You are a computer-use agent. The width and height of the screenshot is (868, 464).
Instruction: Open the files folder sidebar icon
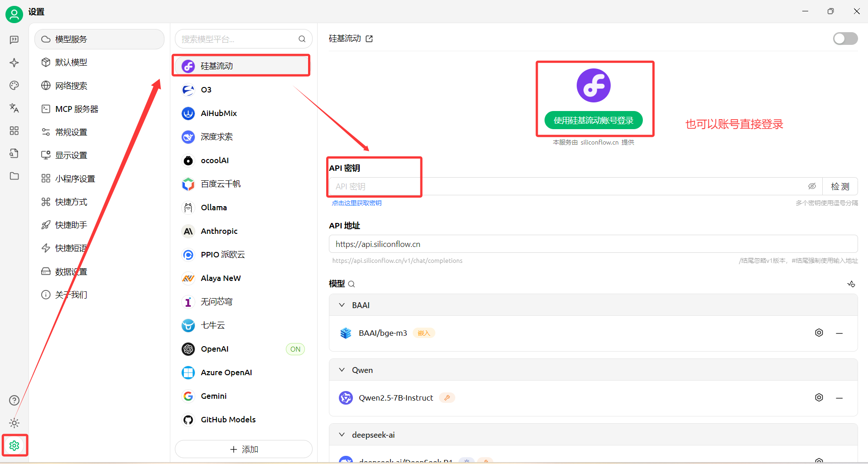pos(14,176)
